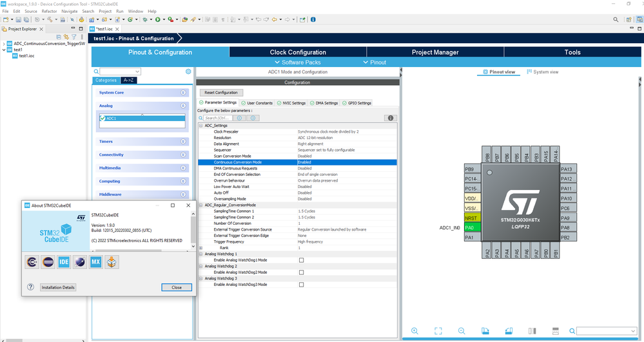
Task: Fit the chip to the pinout view
Action: [x=438, y=331]
